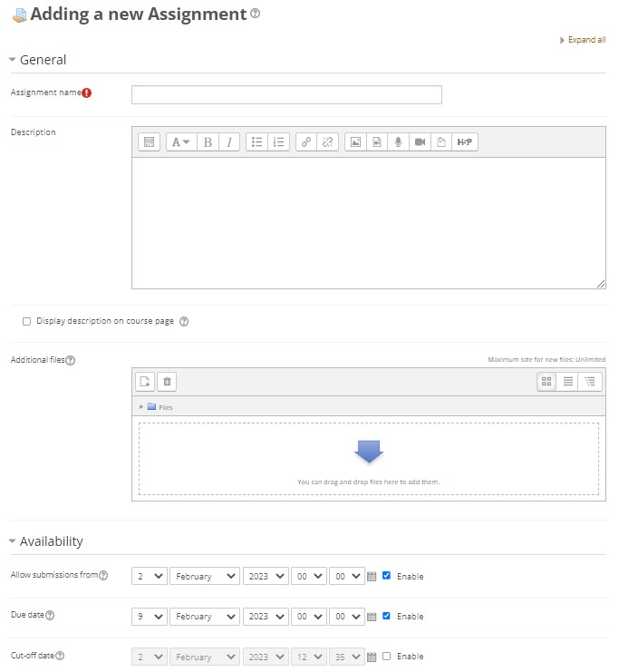Click the Insert link icon
The image size is (619, 672).
point(306,142)
